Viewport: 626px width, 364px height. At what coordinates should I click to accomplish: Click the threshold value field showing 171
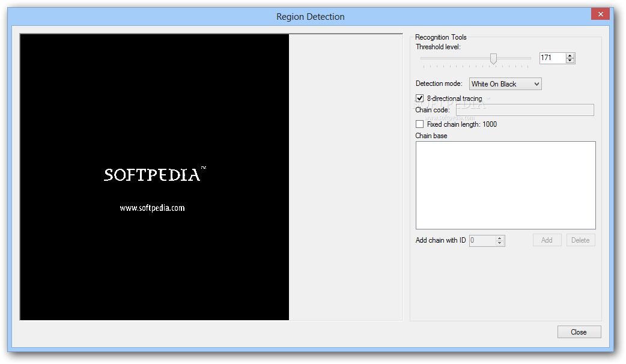tap(553, 58)
